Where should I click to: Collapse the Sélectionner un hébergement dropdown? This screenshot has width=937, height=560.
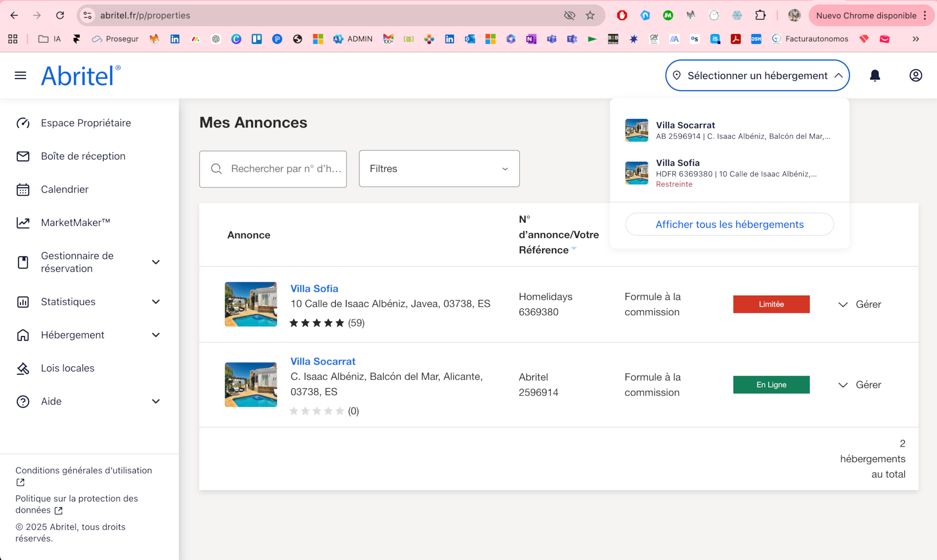[757, 76]
